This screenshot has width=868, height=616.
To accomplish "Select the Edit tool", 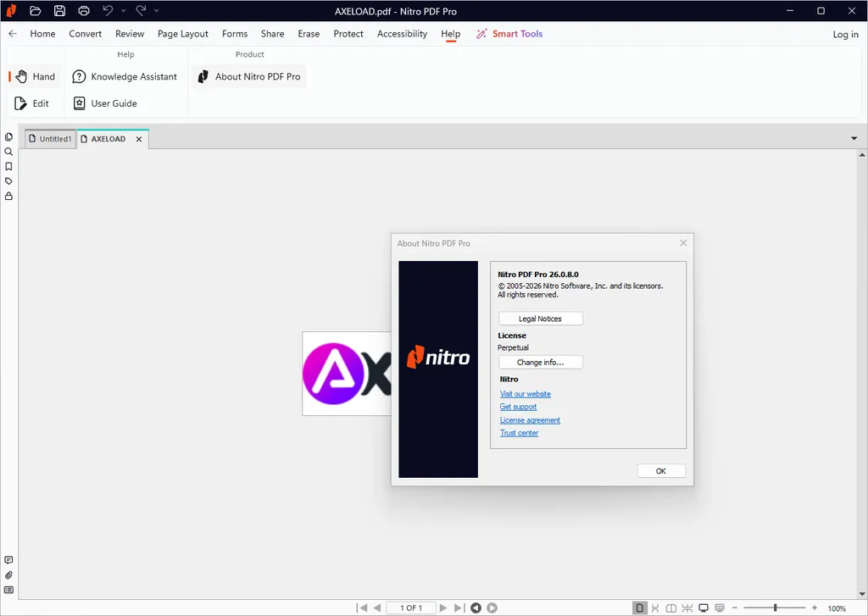I will pos(32,103).
